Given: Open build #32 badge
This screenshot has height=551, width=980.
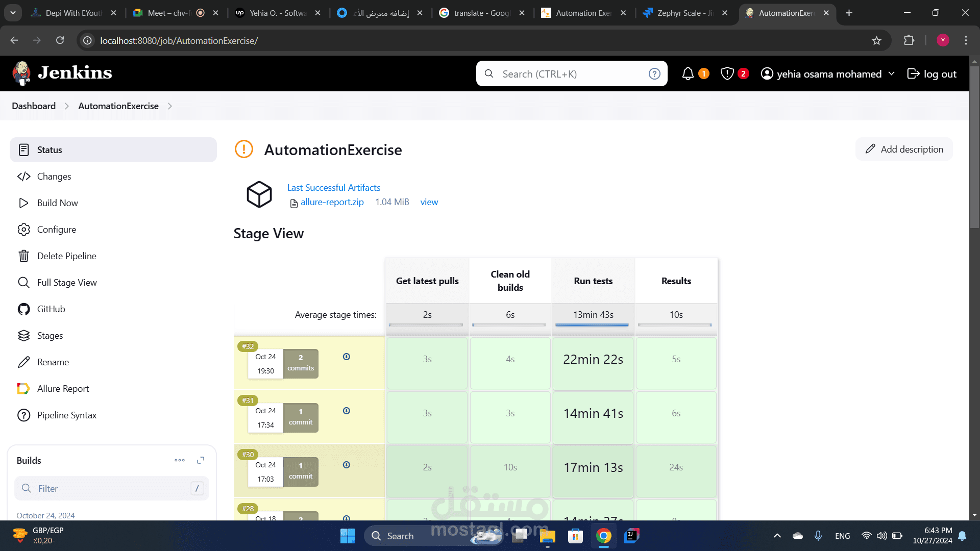Looking at the screenshot, I should point(248,346).
